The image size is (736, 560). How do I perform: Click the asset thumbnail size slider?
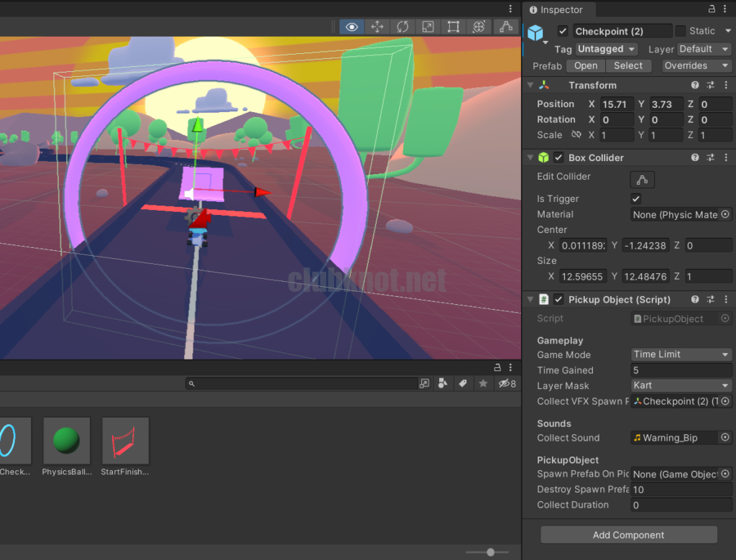[490, 552]
